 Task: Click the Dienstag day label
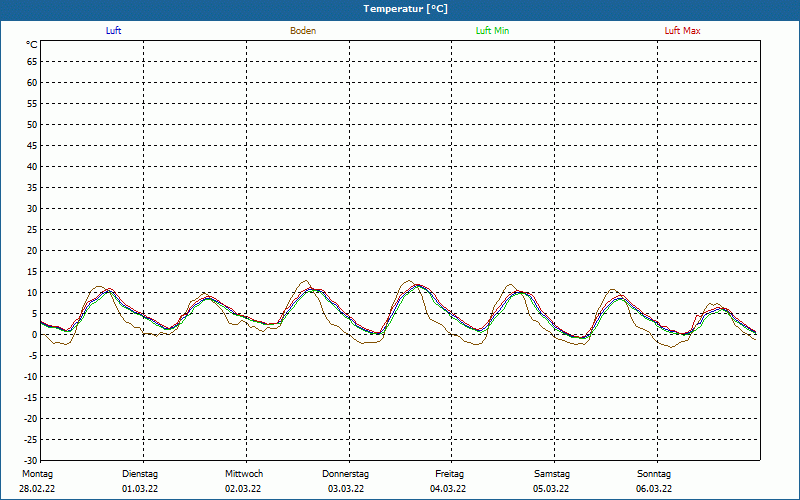coord(140,474)
